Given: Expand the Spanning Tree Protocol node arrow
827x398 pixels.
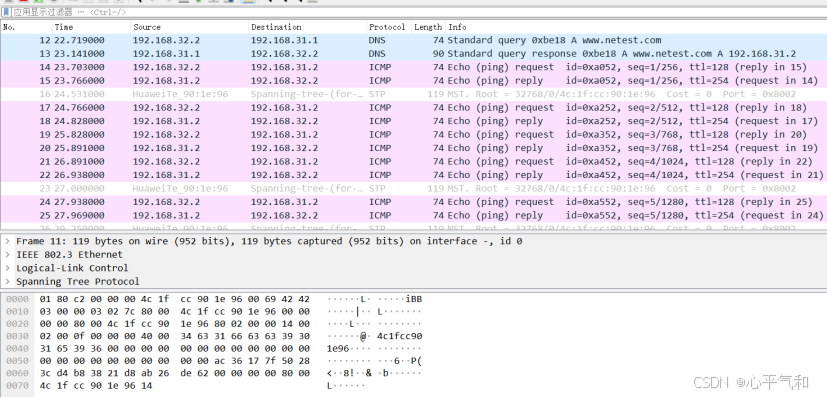Looking at the screenshot, I should coord(7,281).
